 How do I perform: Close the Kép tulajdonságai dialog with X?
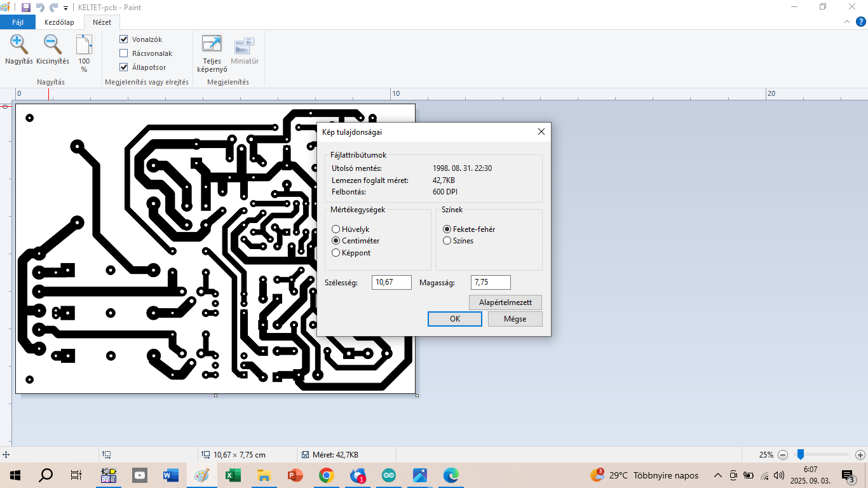[541, 132]
